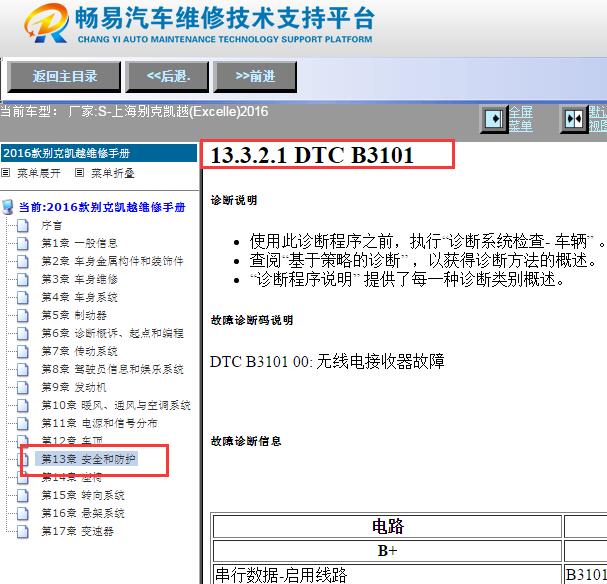607x584 pixels.
Task: Click page icon next to 第6章
Action: pos(23,333)
